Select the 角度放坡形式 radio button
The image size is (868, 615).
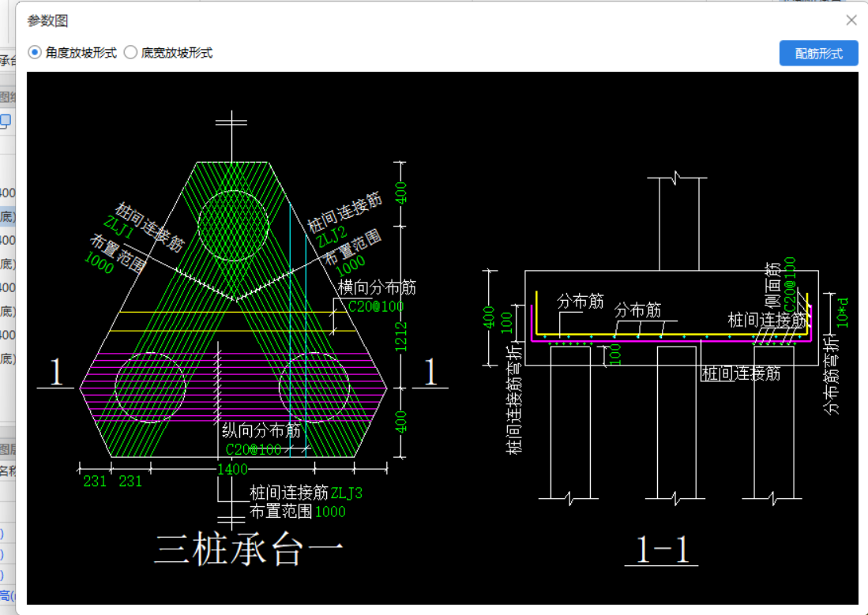click(x=35, y=53)
